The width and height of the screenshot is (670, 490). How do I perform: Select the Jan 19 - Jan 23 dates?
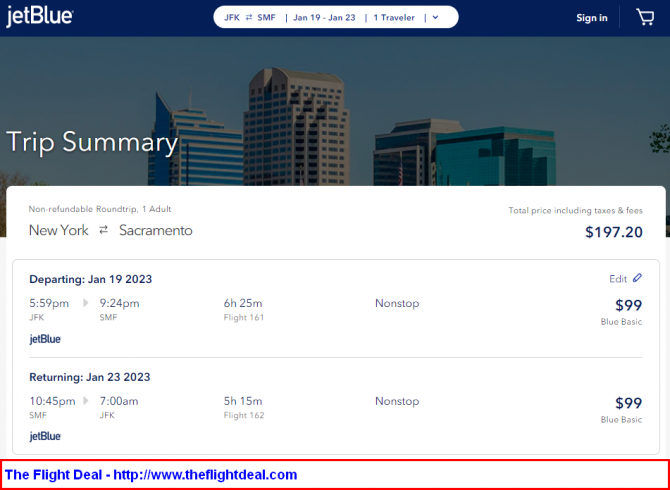pyautogui.click(x=324, y=18)
